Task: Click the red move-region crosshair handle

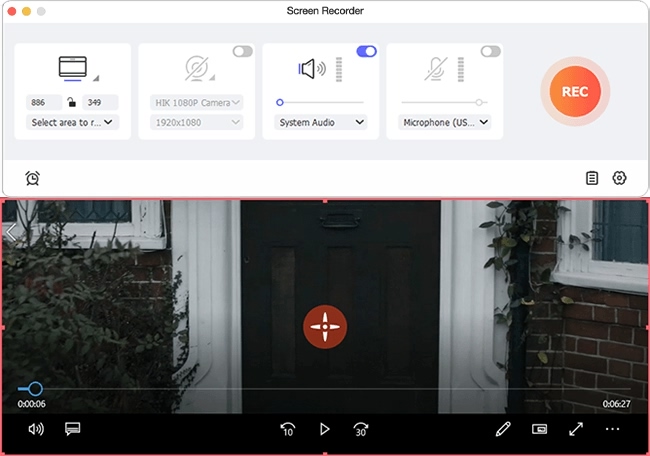Action: tap(325, 327)
